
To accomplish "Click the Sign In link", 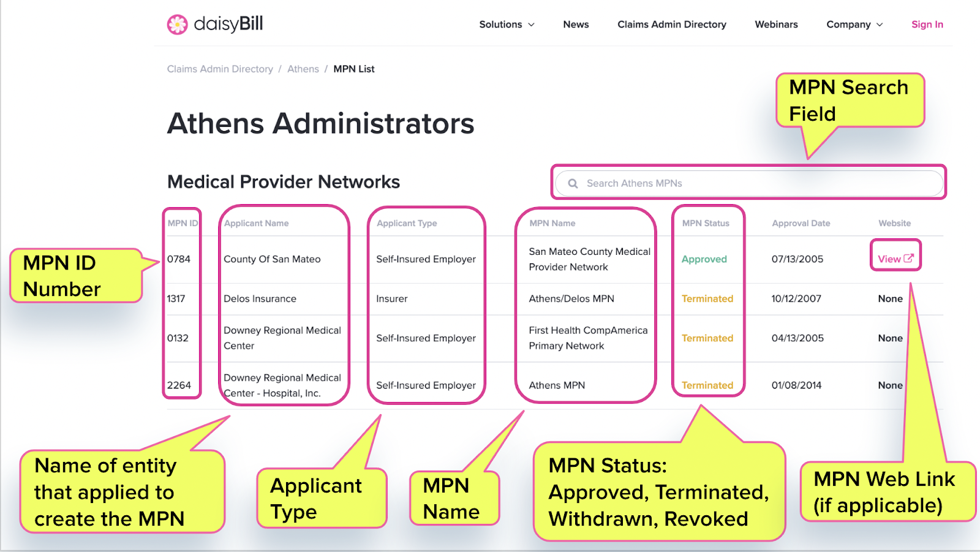I will coord(927,25).
